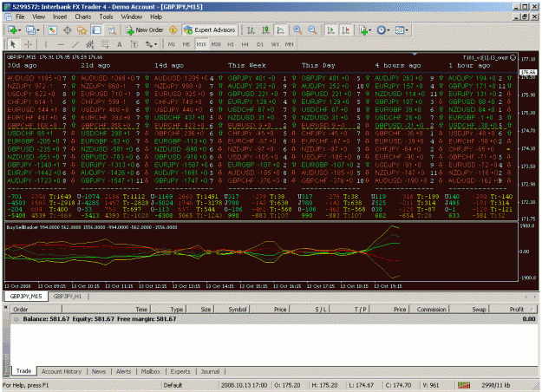The image size is (542, 392).
Task: Expand the Profiles dropdown arrow
Action: [x=37, y=30]
